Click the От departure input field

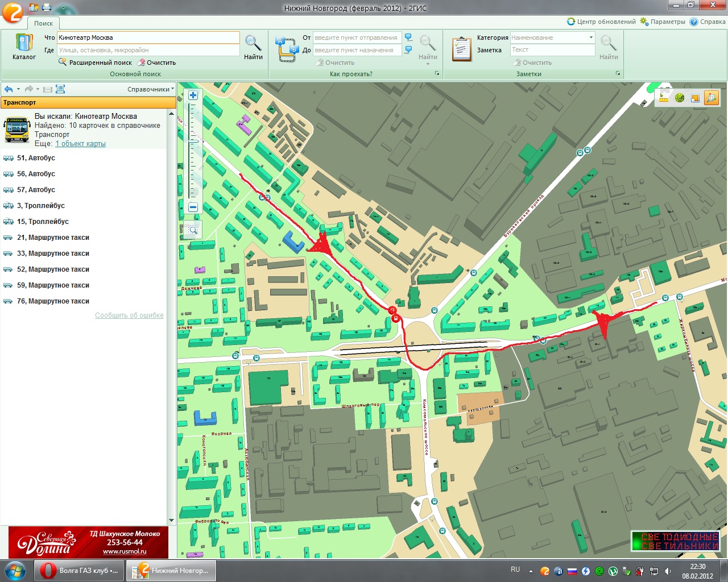click(x=357, y=38)
